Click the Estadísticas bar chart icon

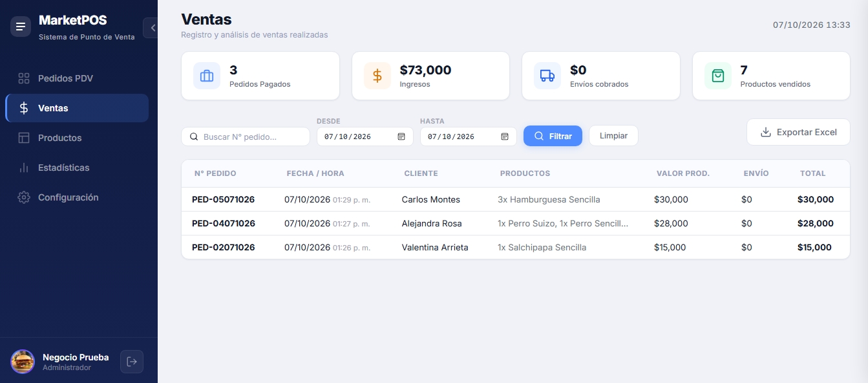(24, 168)
